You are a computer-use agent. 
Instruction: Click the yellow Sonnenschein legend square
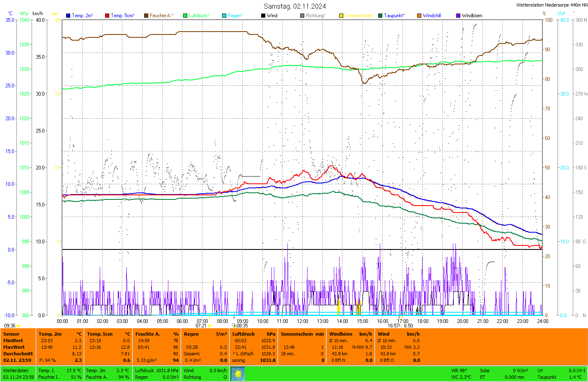pos(341,16)
